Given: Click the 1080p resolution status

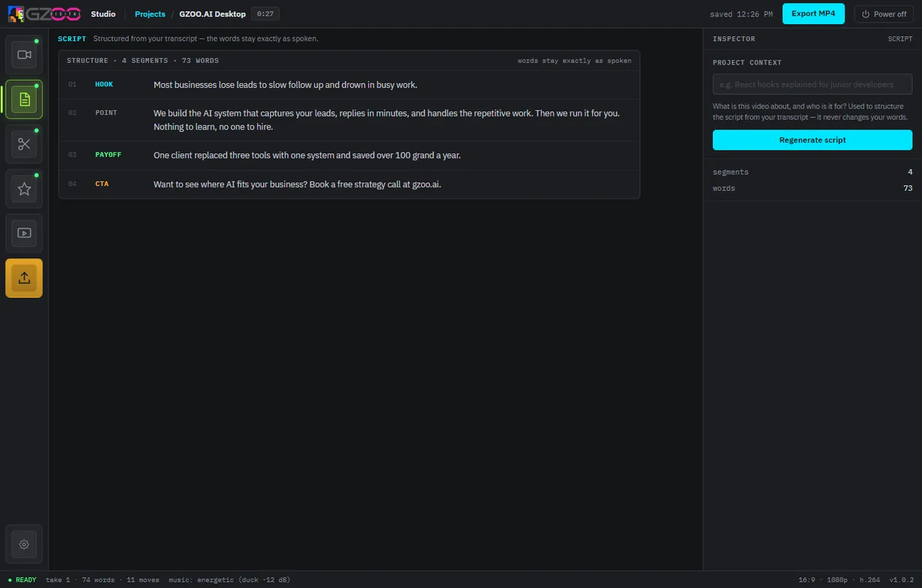Looking at the screenshot, I should pos(838,579).
